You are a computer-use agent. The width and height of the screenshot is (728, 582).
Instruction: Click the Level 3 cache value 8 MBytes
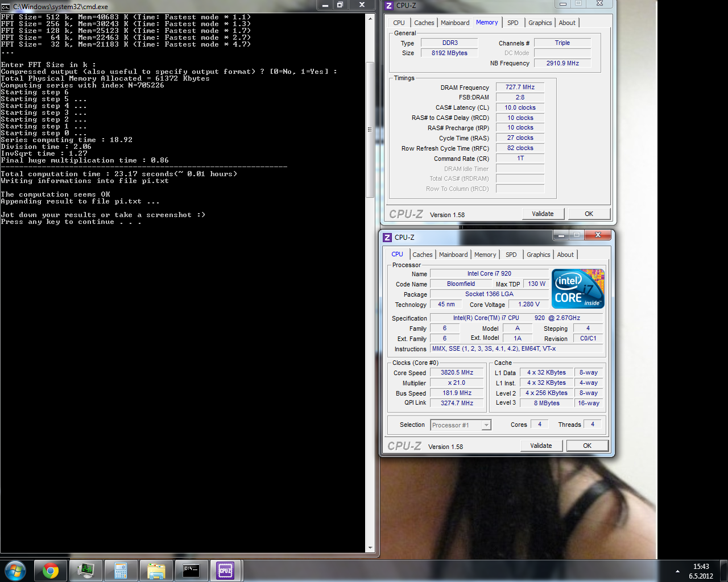[x=547, y=403]
